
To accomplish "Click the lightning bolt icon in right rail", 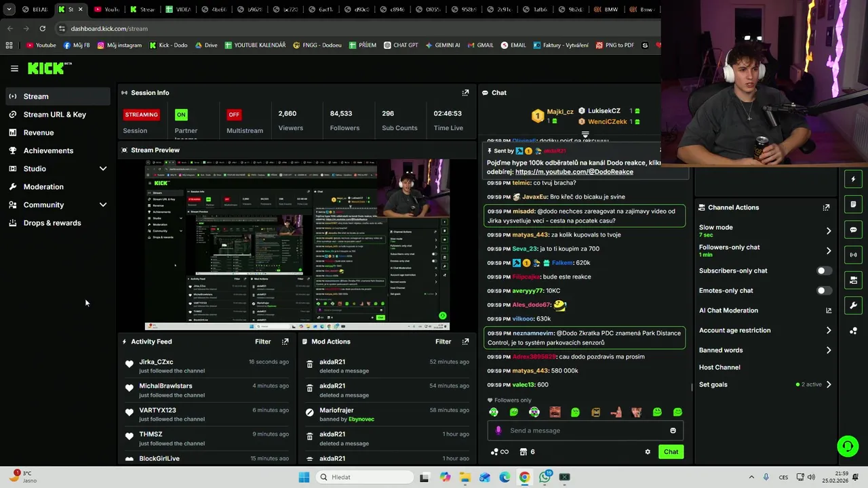I will coord(853,179).
